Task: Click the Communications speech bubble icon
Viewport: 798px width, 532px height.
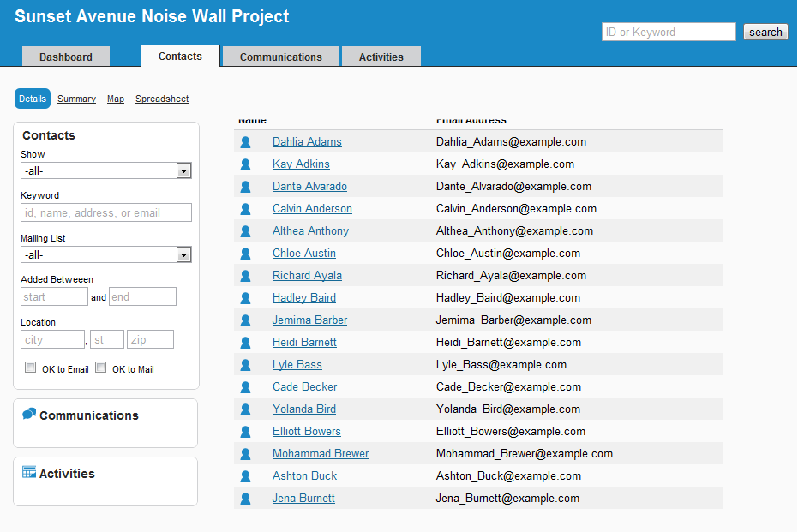Action: point(29,415)
